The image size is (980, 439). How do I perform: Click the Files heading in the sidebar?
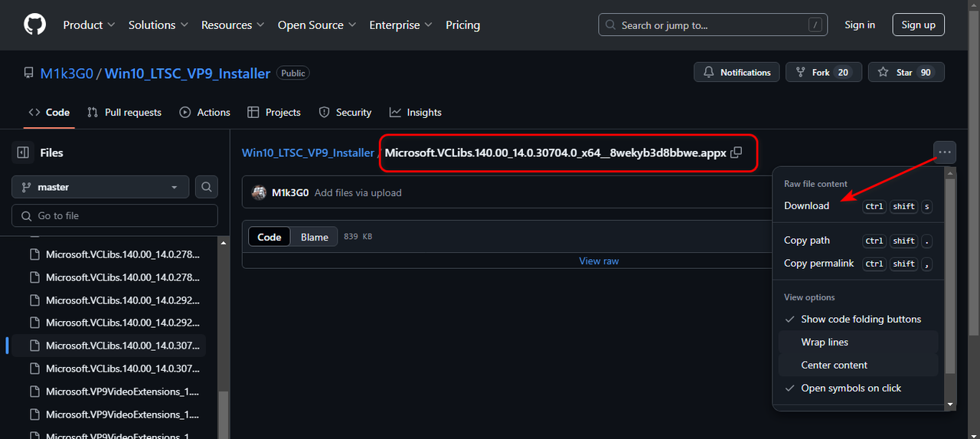51,152
